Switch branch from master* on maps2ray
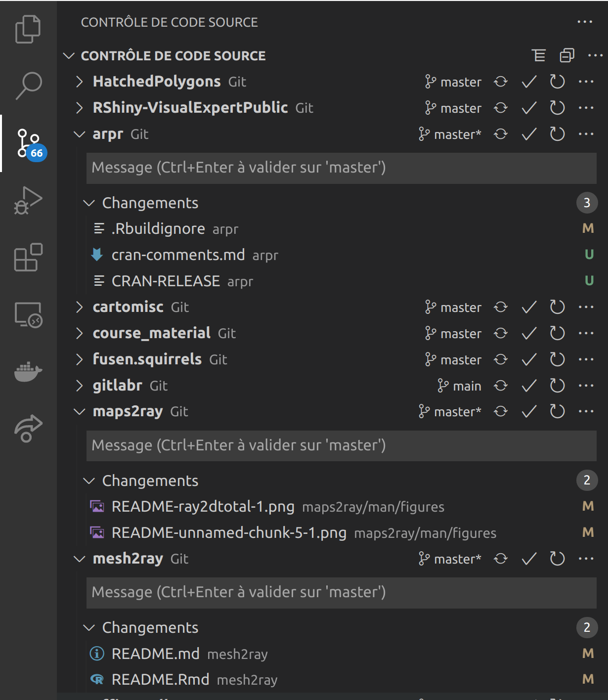Image resolution: width=608 pixels, height=700 pixels. pos(450,411)
